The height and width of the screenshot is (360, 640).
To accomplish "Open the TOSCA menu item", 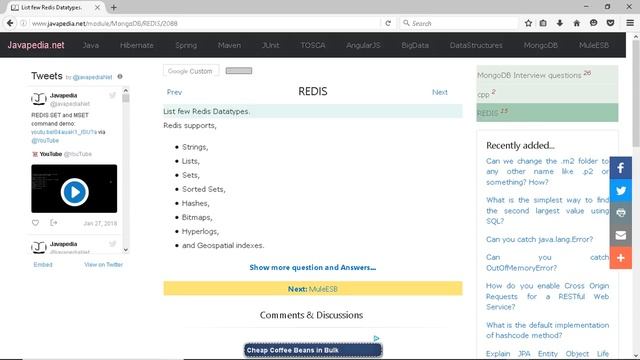I will (x=313, y=45).
